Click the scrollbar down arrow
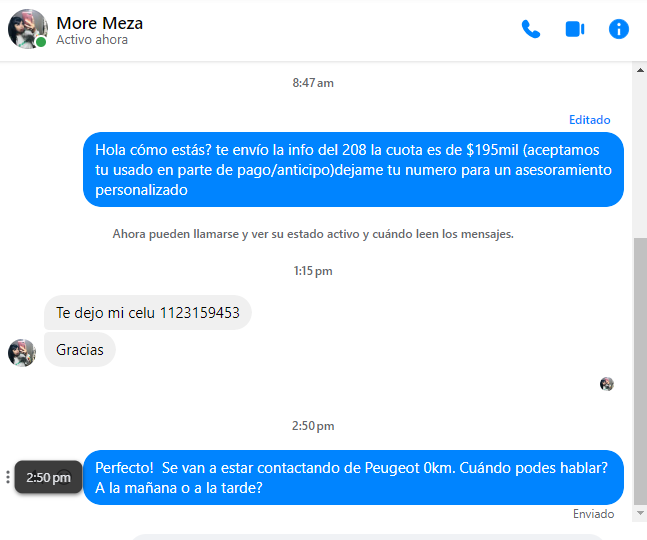The height and width of the screenshot is (540, 647). pyautogui.click(x=640, y=513)
